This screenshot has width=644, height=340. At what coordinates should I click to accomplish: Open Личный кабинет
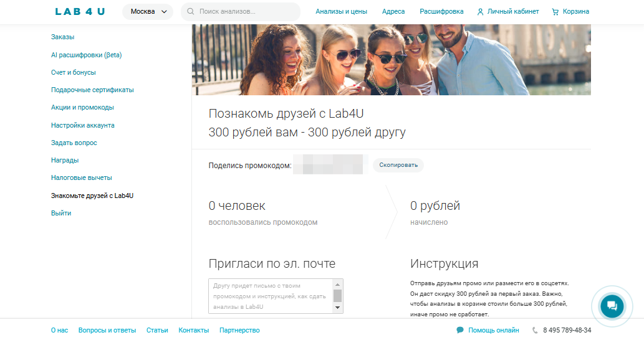click(x=513, y=11)
